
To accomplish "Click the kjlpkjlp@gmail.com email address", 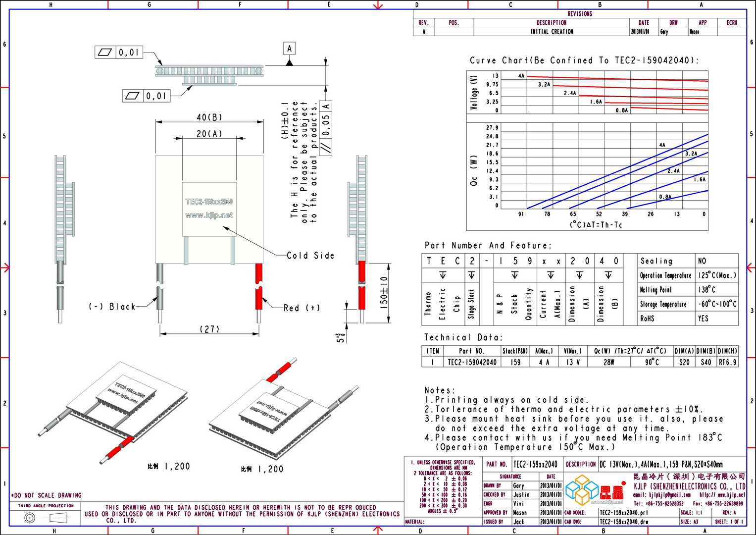I will point(662,494).
